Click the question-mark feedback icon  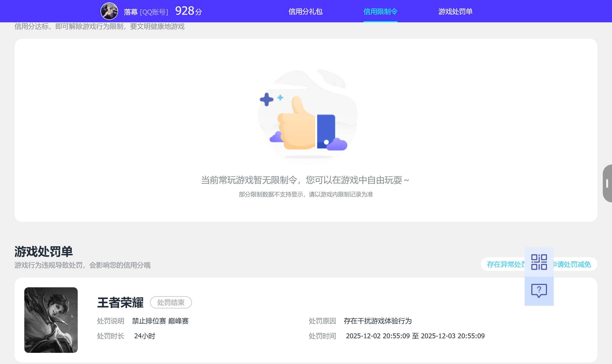(x=539, y=291)
